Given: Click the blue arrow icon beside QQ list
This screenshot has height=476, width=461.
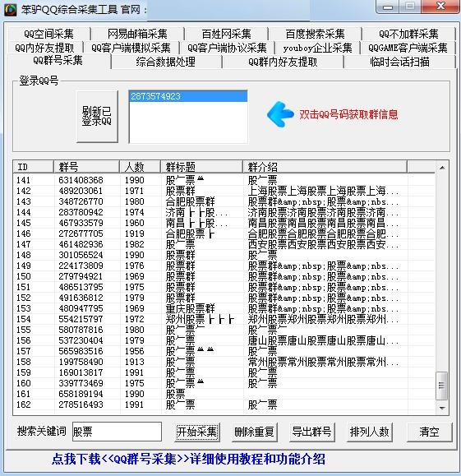Looking at the screenshot, I should 280,114.
